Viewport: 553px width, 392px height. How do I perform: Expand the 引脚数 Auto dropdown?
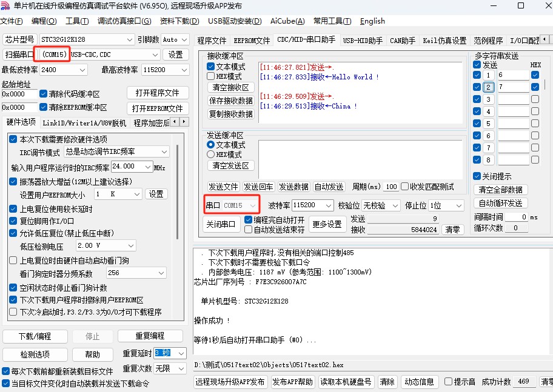[x=184, y=39]
